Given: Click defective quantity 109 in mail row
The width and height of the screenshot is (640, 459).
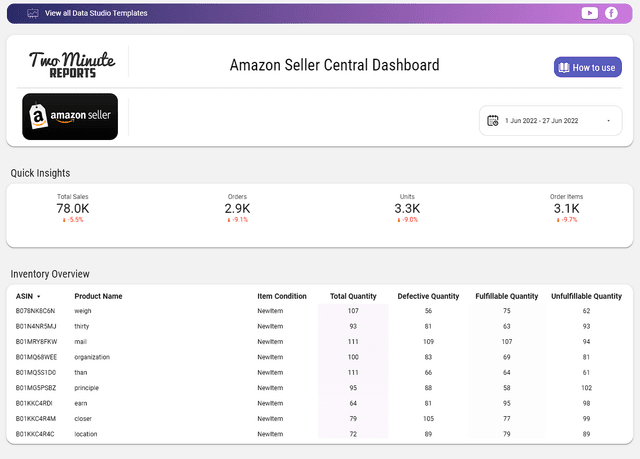Looking at the screenshot, I should pyautogui.click(x=428, y=342).
